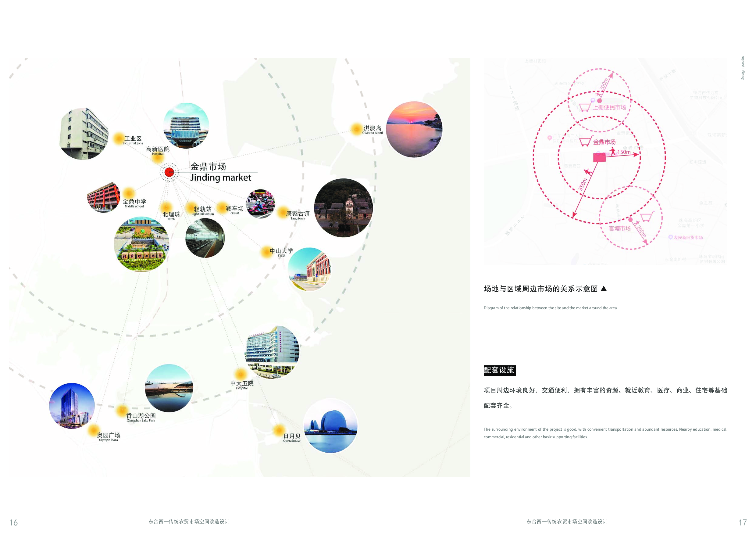Open the Olympic Plaza tower photo
The height and width of the screenshot is (535, 756).
72,406
